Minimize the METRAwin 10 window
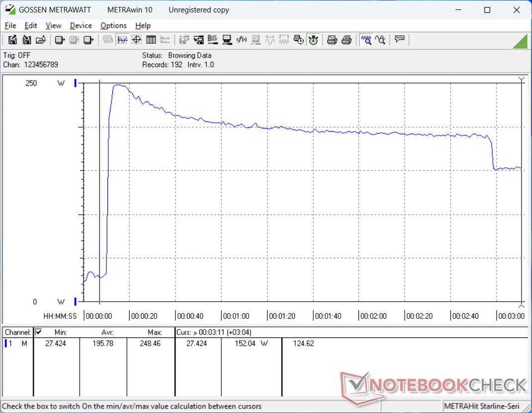Image resolution: width=532 pixels, height=413 pixels. click(x=458, y=10)
